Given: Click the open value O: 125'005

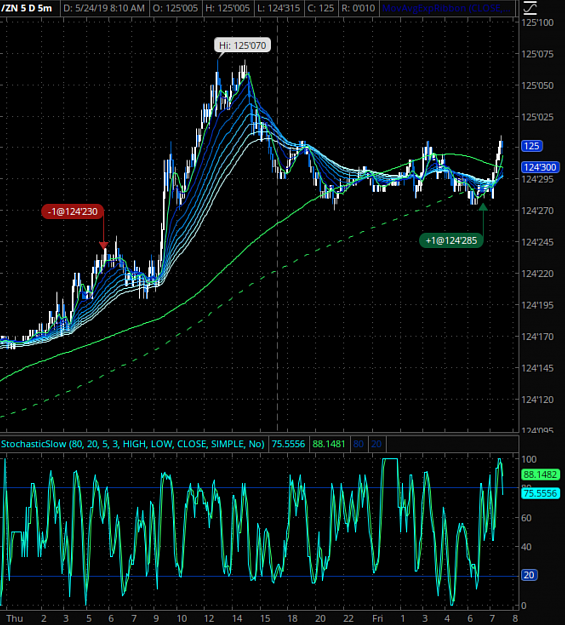Looking at the screenshot, I should [175, 8].
